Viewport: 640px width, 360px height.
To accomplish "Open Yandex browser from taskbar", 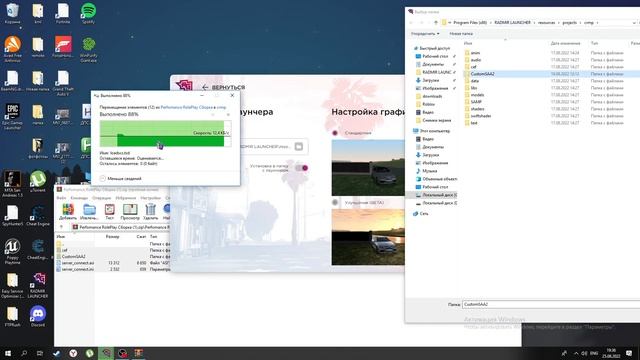I will (73, 353).
